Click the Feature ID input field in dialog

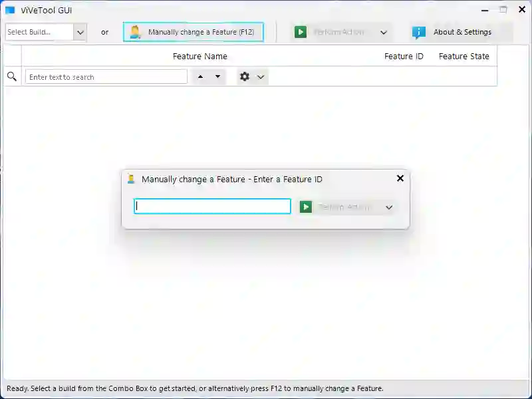point(212,206)
